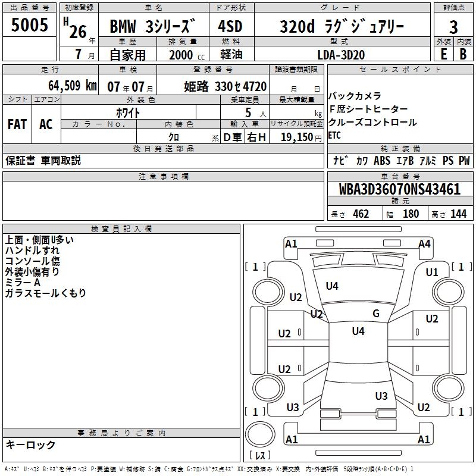476x476 pixels.
Task: Select inspection date 07年07月
Action: (130, 87)
